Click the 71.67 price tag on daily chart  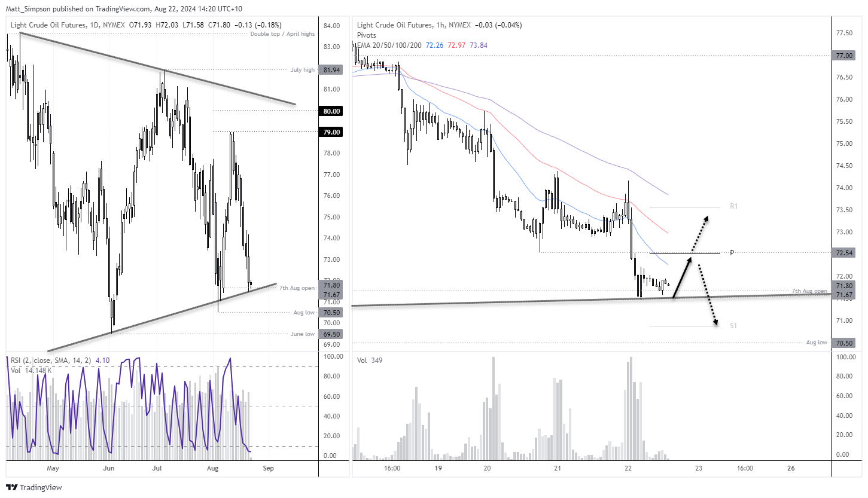coord(332,295)
